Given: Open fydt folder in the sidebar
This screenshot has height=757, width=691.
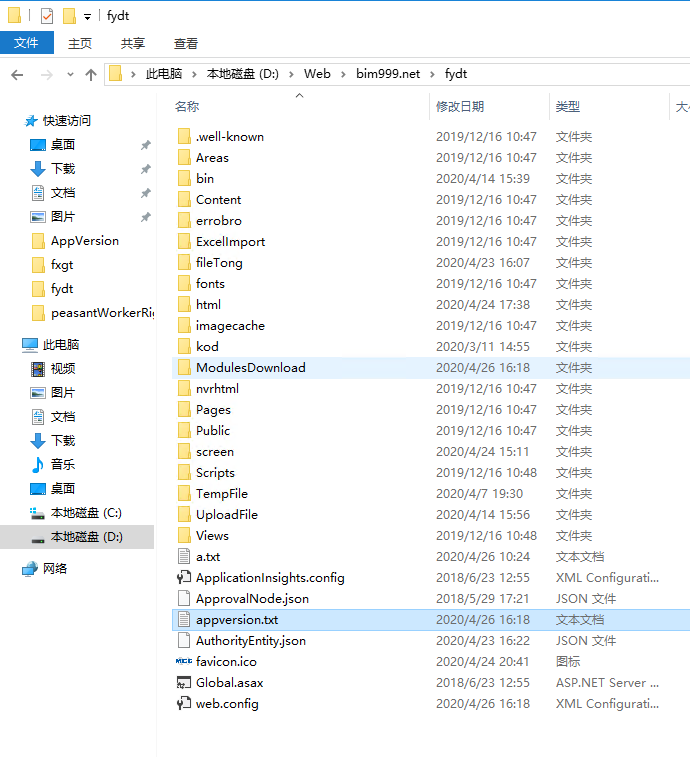Looking at the screenshot, I should [x=62, y=289].
